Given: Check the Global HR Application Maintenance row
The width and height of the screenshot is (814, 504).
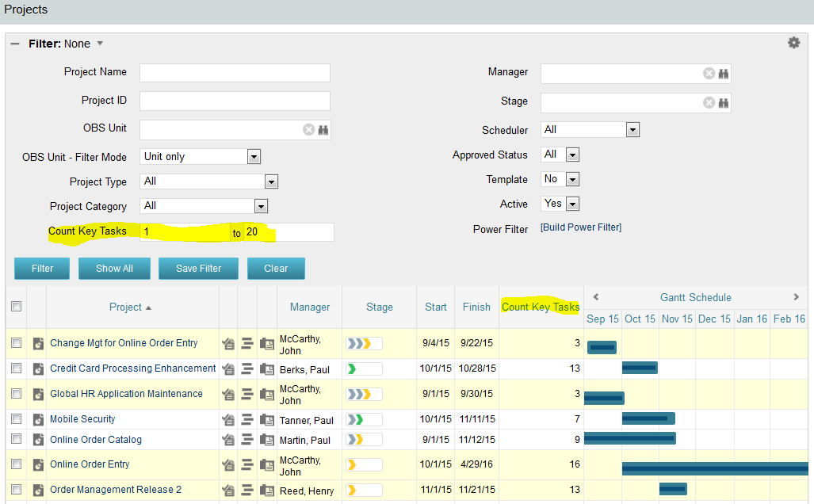Looking at the screenshot, I should 17,393.
